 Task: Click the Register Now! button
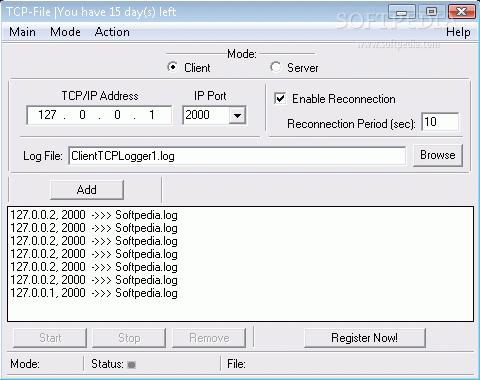365,338
